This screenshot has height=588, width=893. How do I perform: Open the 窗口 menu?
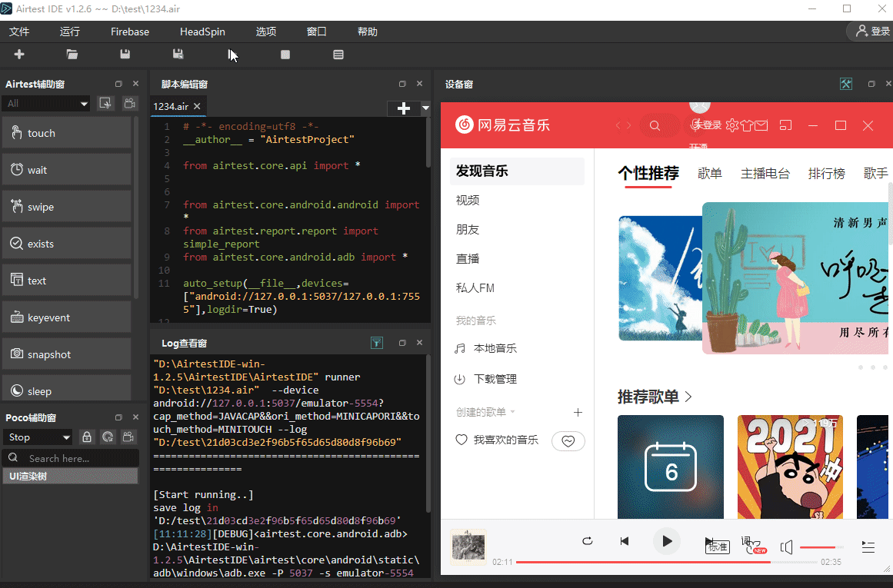click(317, 32)
